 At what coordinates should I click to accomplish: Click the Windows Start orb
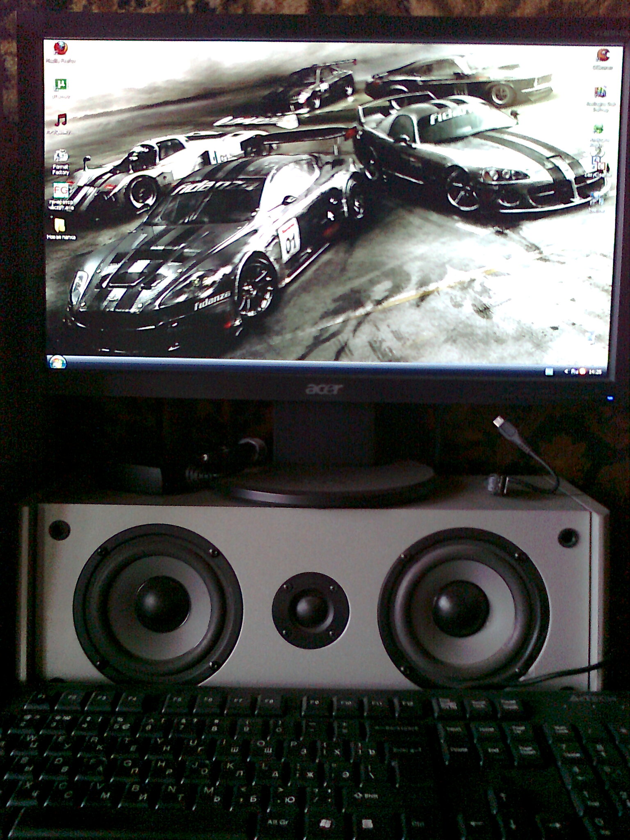click(x=57, y=363)
